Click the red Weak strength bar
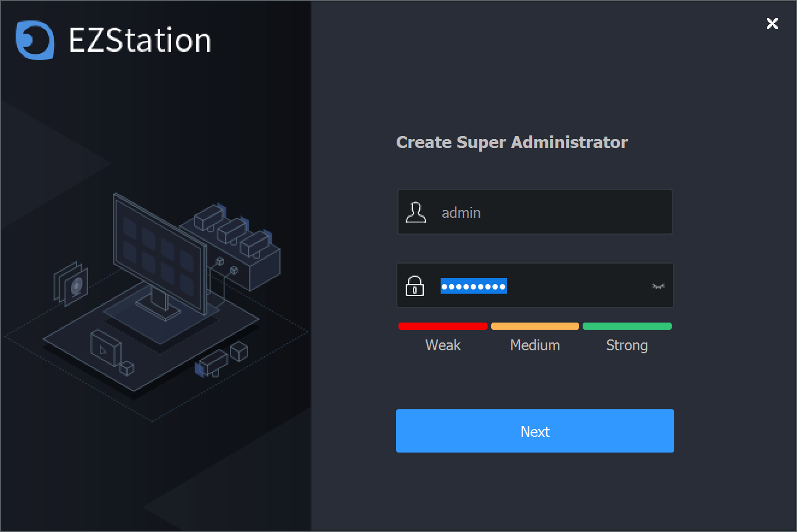 pyautogui.click(x=442, y=326)
